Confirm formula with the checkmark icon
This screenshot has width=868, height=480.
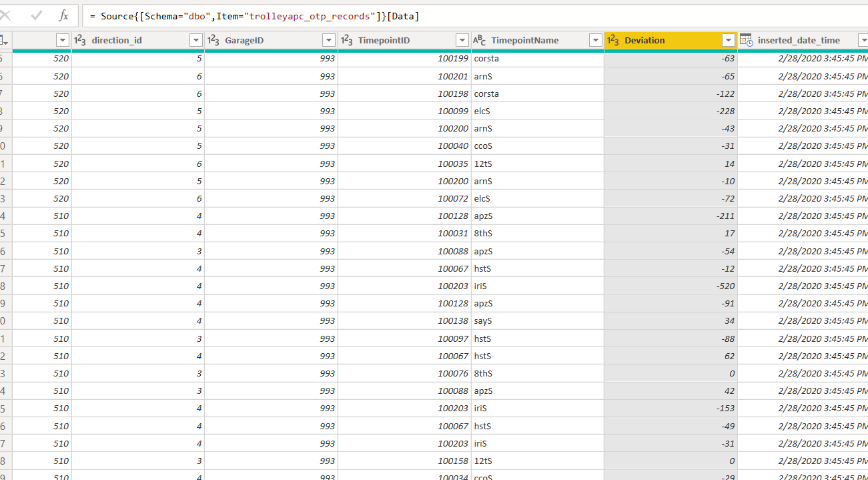point(36,15)
